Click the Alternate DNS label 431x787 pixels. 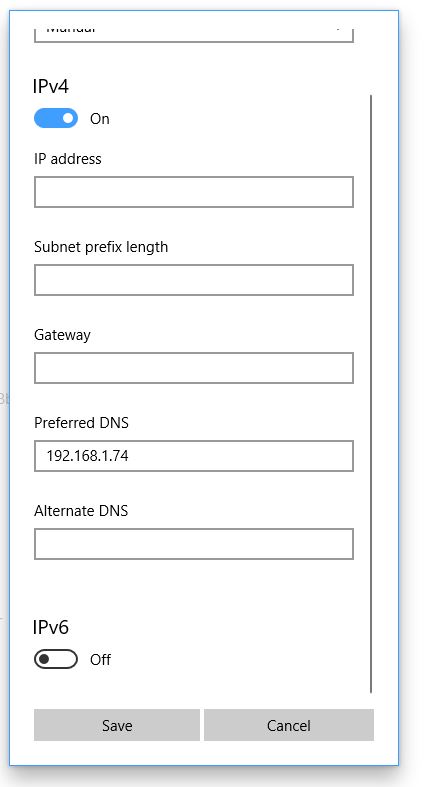coord(81,511)
